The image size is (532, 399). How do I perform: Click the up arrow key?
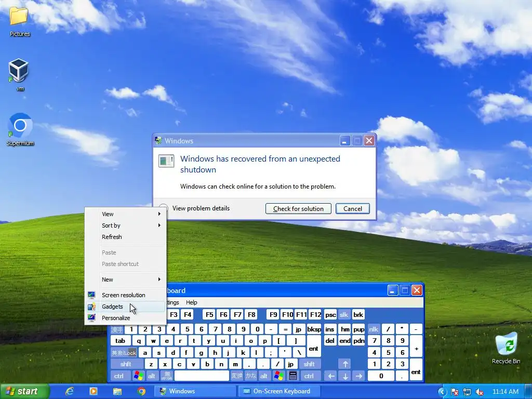[x=345, y=364]
